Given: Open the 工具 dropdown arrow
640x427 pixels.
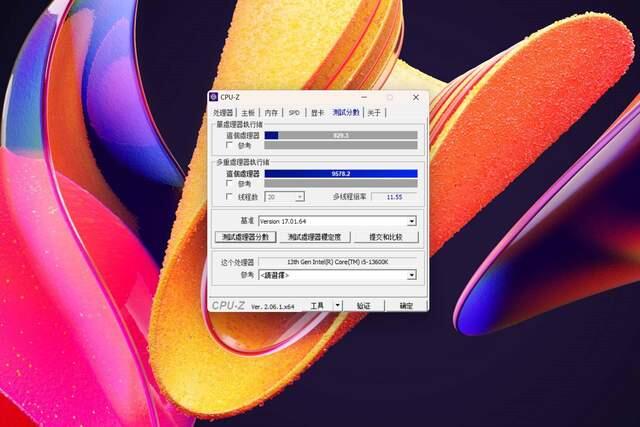Looking at the screenshot, I should pos(338,305).
